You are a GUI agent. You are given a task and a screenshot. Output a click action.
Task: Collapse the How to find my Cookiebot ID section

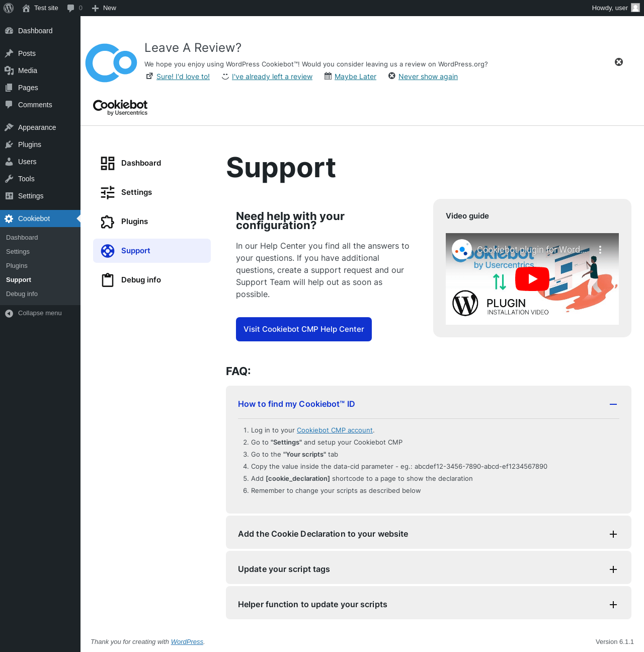[x=613, y=404]
